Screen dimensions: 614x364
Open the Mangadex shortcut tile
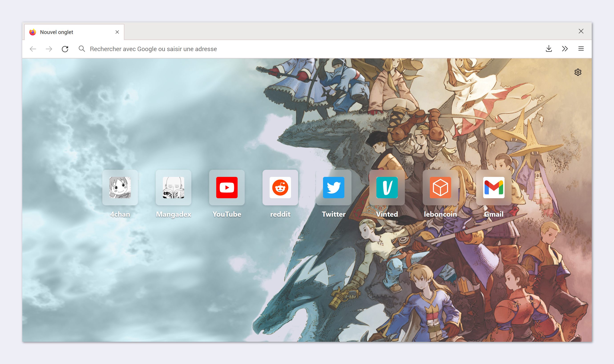click(173, 187)
